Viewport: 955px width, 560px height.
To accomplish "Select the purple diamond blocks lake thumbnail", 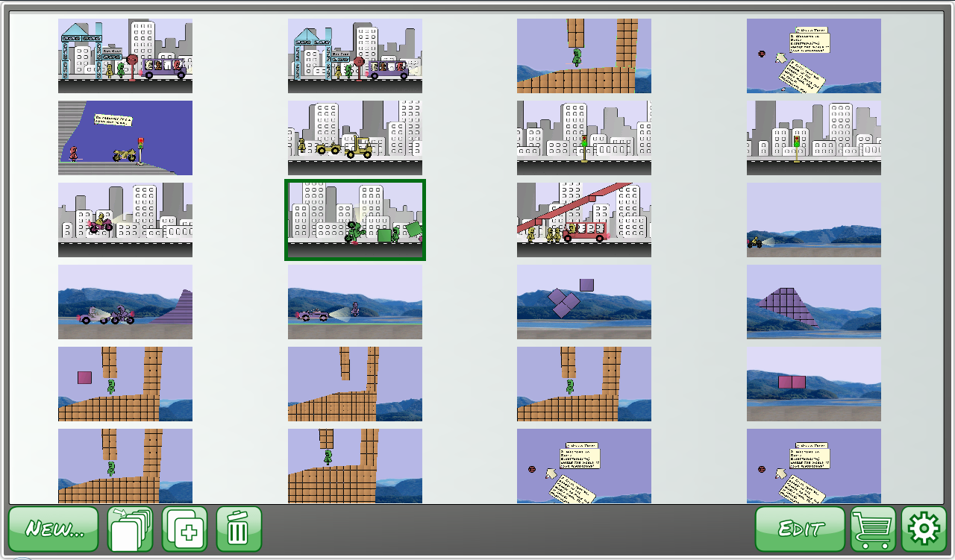I will tap(584, 302).
